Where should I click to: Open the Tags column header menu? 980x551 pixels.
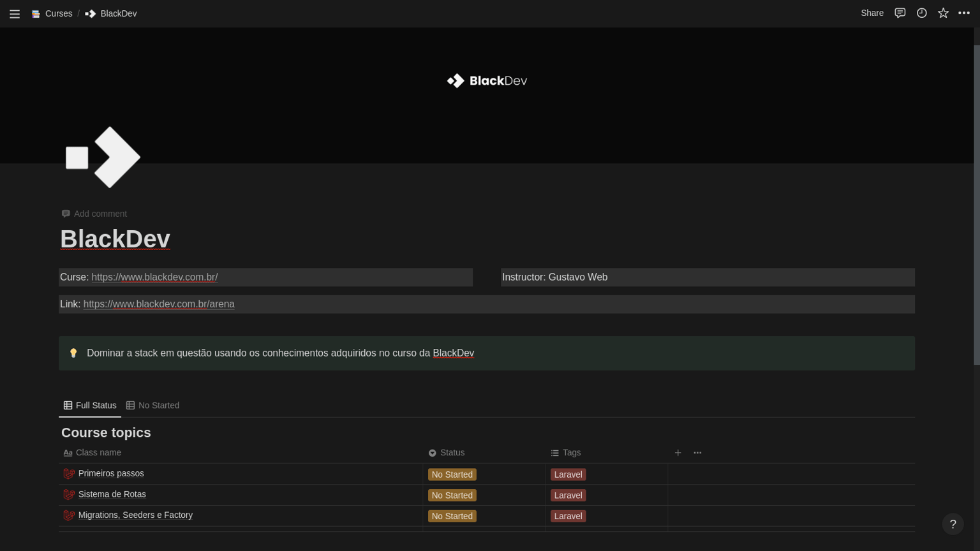pyautogui.click(x=566, y=453)
